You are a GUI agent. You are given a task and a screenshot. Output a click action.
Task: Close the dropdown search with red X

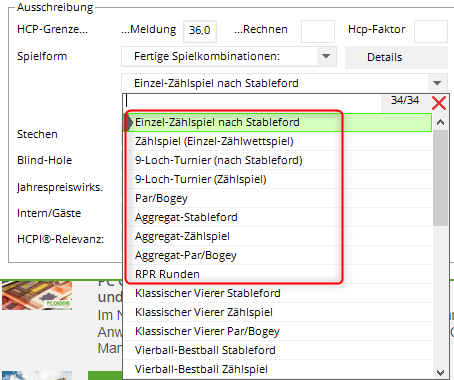(x=439, y=103)
